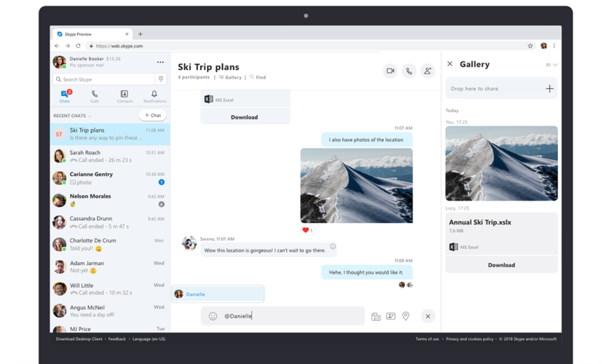The height and width of the screenshot is (364, 612).
Task: Bookmark this page with the star icon
Action: (x=530, y=46)
